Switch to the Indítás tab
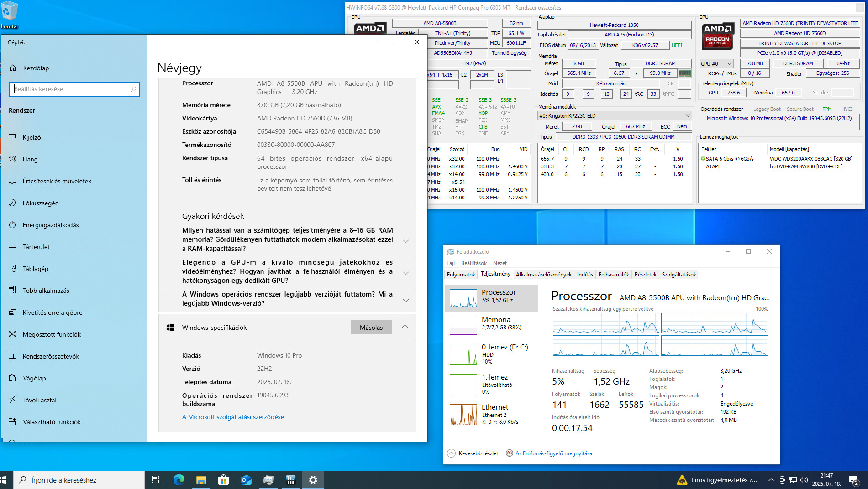868x489 pixels. [585, 275]
